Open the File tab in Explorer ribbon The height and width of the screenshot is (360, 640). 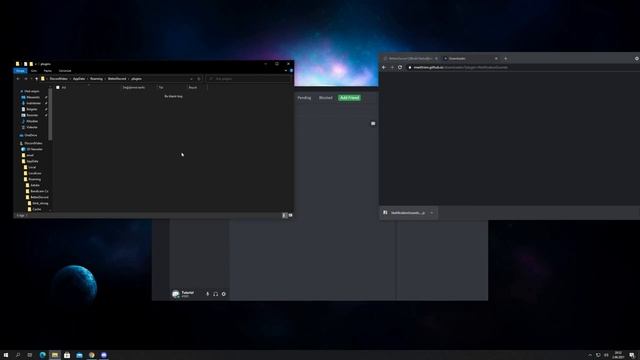click(20, 71)
